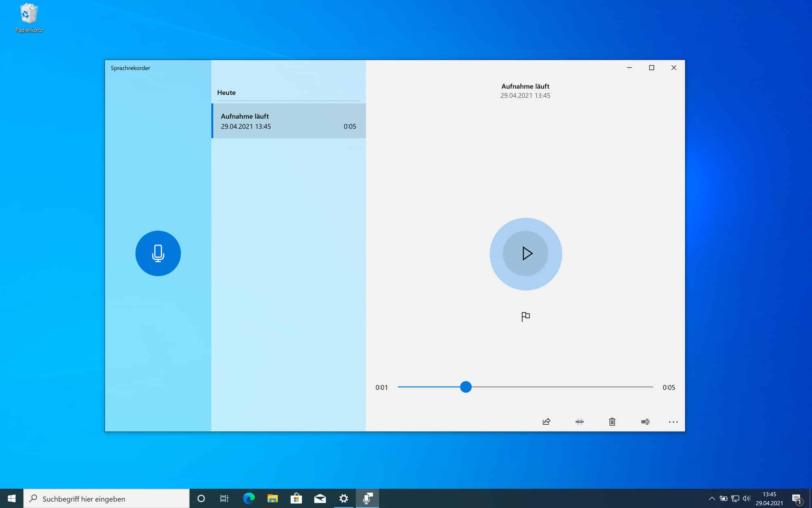
Task: Click the Sprachrekorder taskbar icon
Action: [x=367, y=498]
